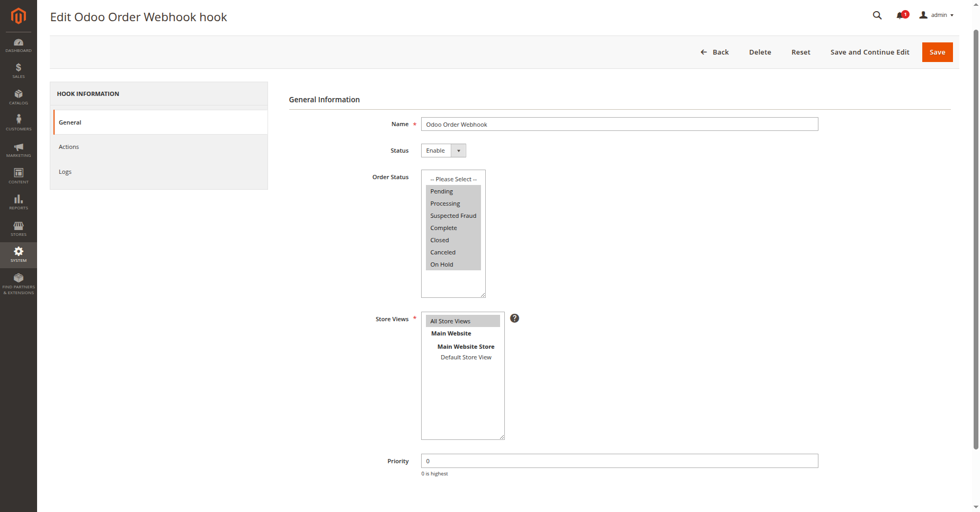This screenshot has width=980, height=512.
Task: Select '-- Please Select --' order status
Action: pyautogui.click(x=453, y=179)
